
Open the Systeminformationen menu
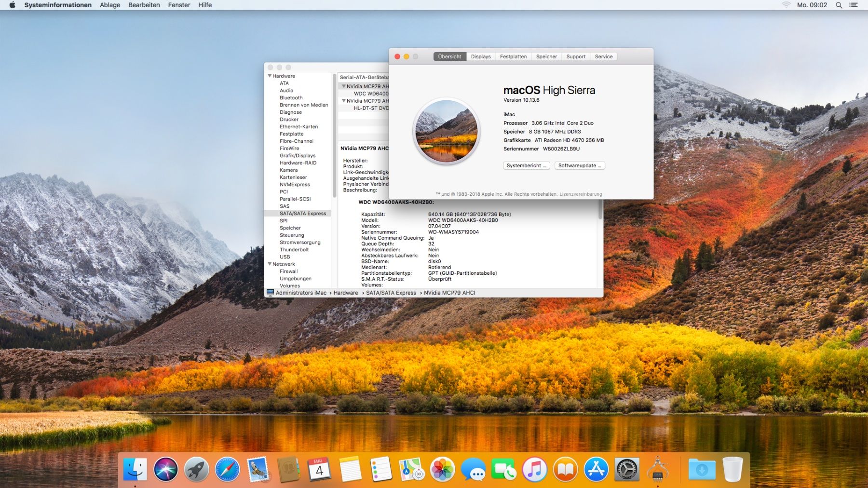click(x=58, y=5)
